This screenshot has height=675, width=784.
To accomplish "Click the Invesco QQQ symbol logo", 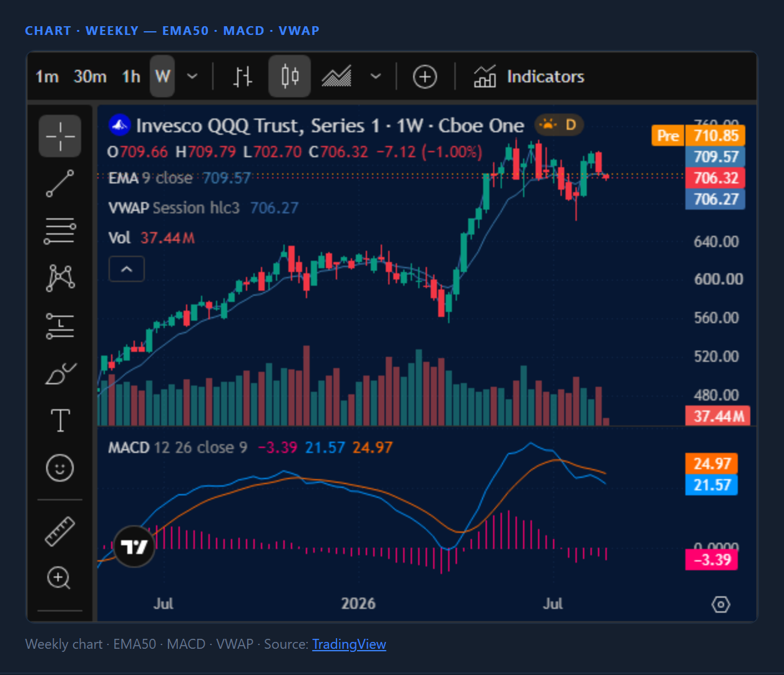I will (119, 125).
